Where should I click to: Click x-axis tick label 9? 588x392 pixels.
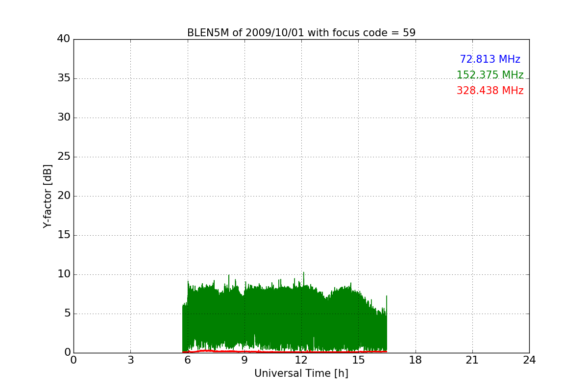coord(245,360)
